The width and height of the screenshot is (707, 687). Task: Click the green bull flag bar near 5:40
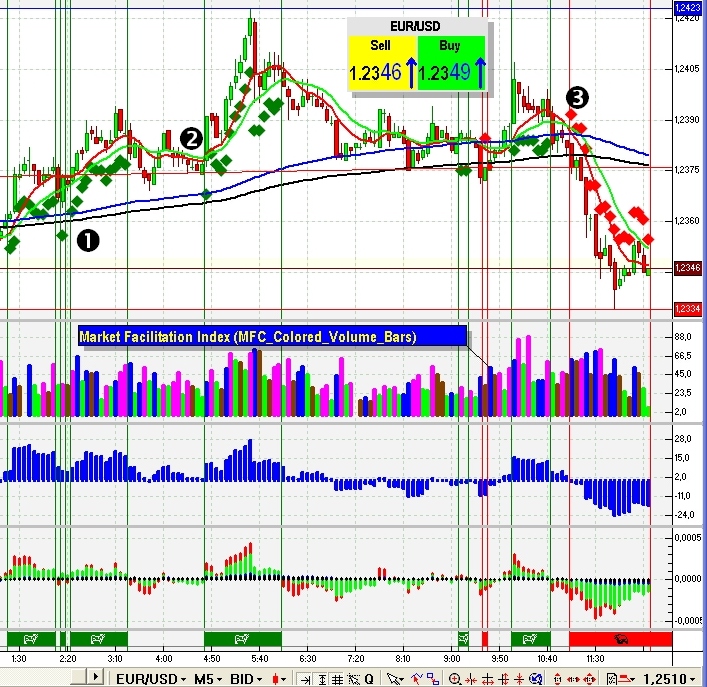pos(243,639)
